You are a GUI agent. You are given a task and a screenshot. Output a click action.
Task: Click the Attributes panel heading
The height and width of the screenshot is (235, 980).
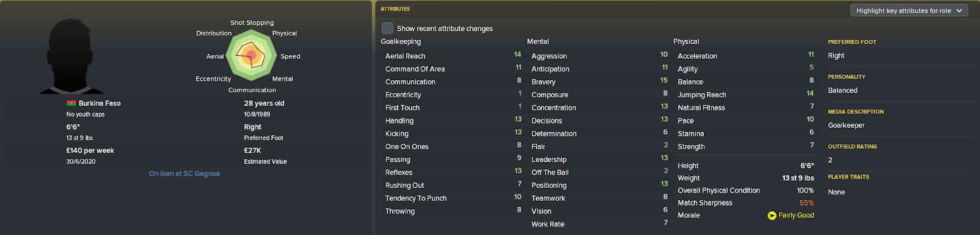[x=395, y=9]
